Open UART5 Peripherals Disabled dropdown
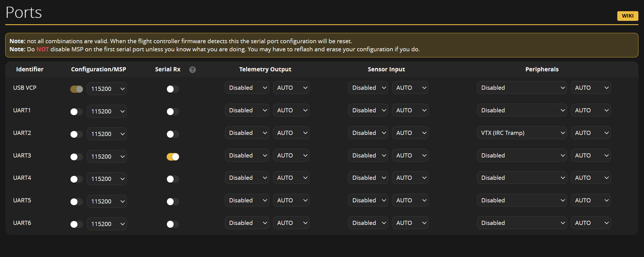This screenshot has width=644, height=257. coord(522,200)
